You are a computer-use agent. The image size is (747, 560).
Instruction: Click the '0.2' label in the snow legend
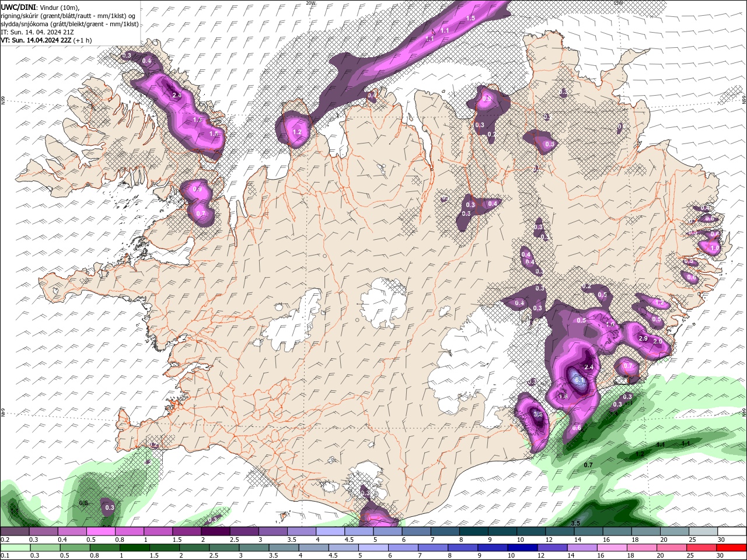[5, 540]
